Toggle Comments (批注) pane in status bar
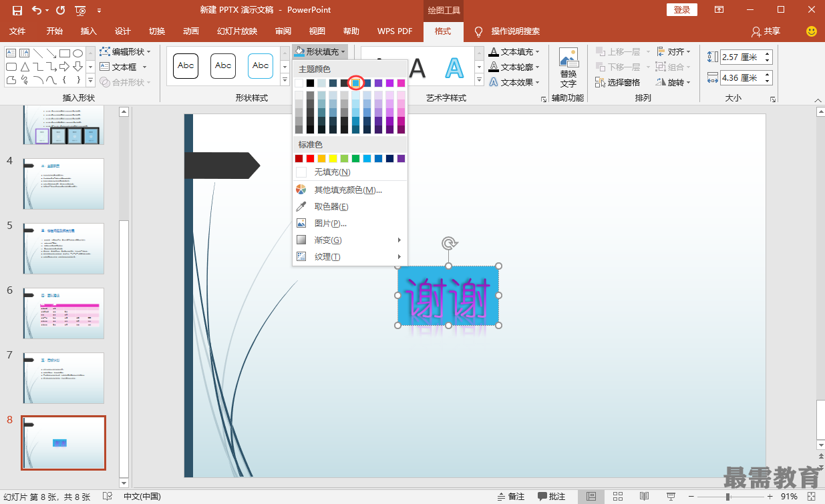The height and width of the screenshot is (504, 825). coord(551,497)
